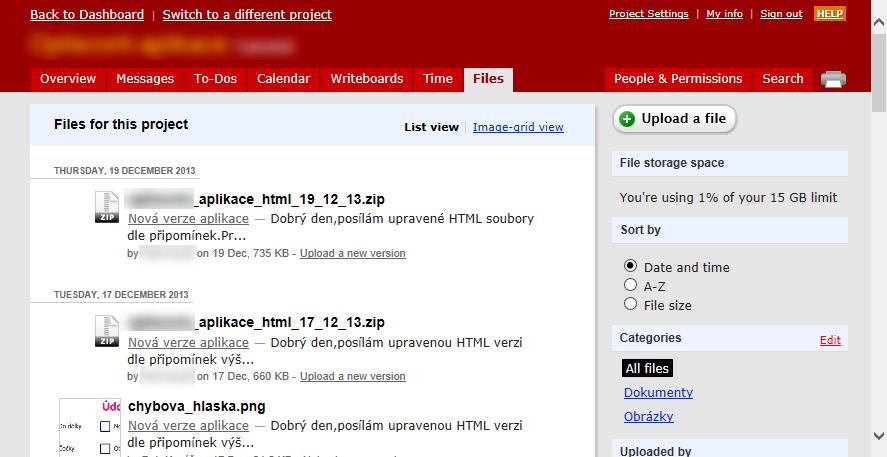Viewport: 887px width, 457px height.
Task: Open My info link
Action: (x=724, y=14)
